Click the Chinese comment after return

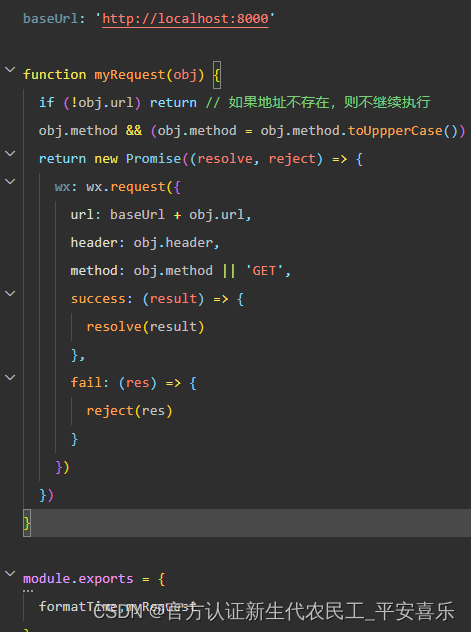click(318, 103)
